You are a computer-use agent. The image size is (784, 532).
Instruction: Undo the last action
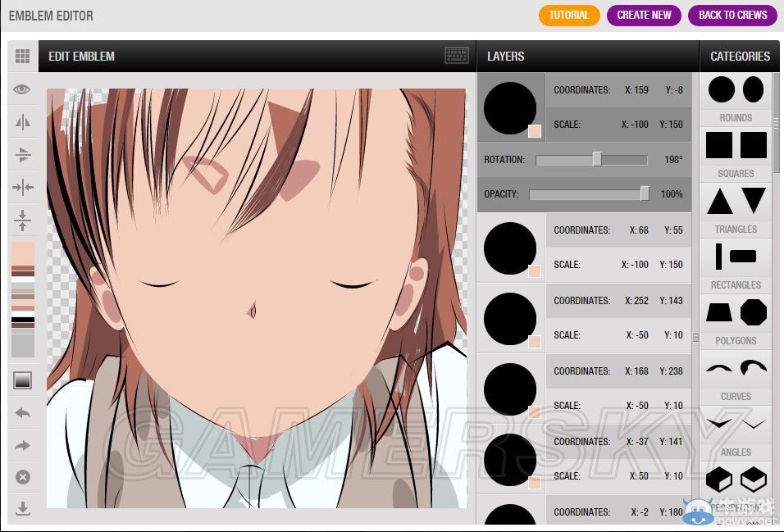pyautogui.click(x=22, y=413)
